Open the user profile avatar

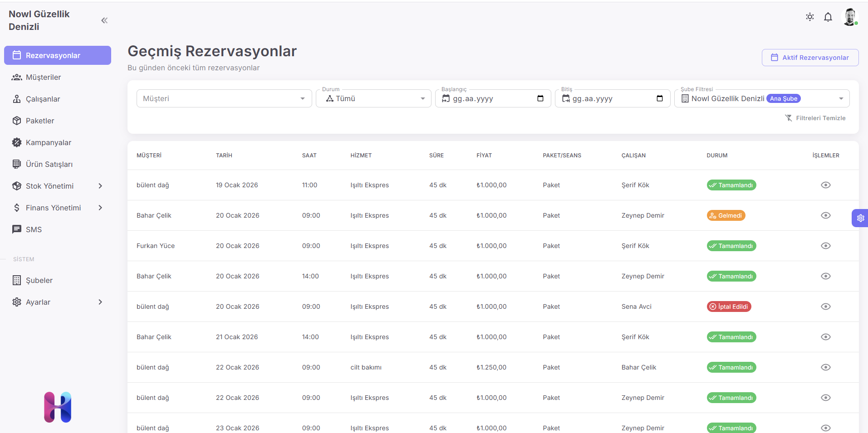tap(849, 17)
